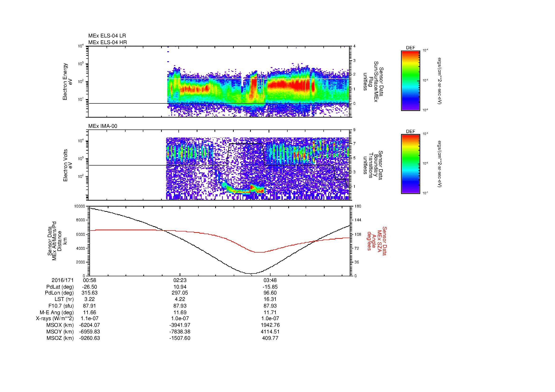This screenshot has height=392, width=555.
Task: Click the MSOY (km) row label
Action: tap(60, 332)
